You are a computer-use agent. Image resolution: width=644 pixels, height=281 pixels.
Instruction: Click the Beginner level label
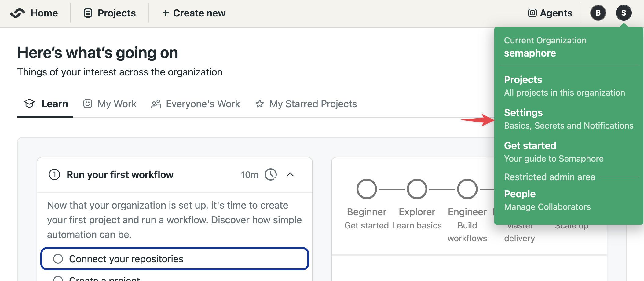tap(367, 212)
